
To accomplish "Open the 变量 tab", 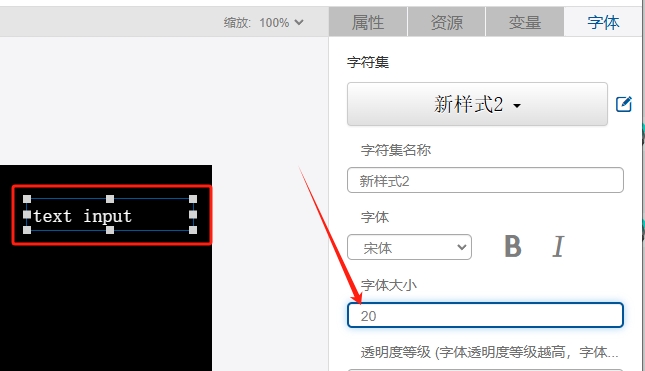I will 524,22.
